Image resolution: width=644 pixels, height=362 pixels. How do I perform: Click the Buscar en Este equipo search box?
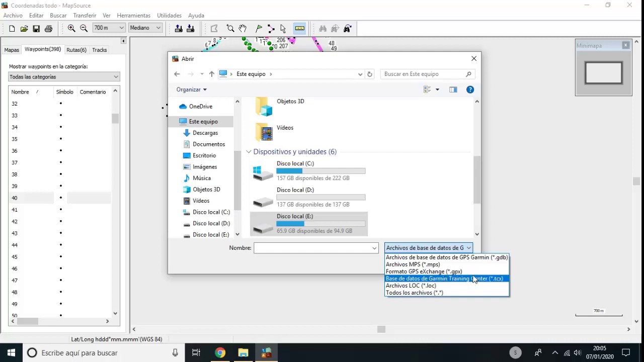[x=427, y=74]
